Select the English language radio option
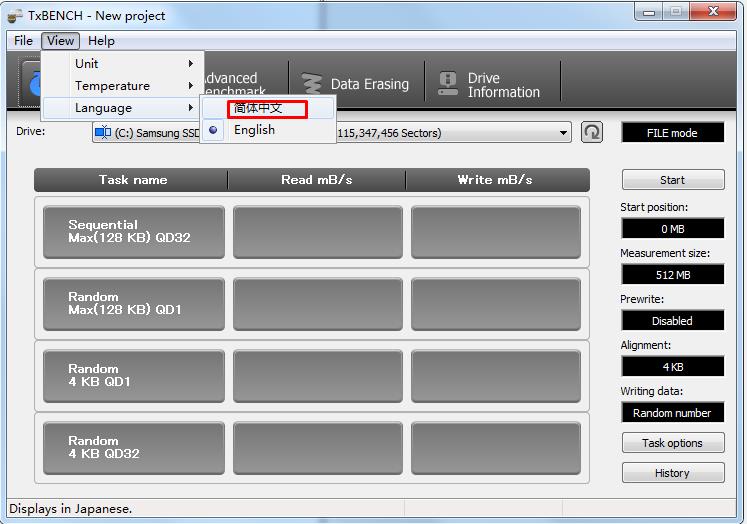 254,130
